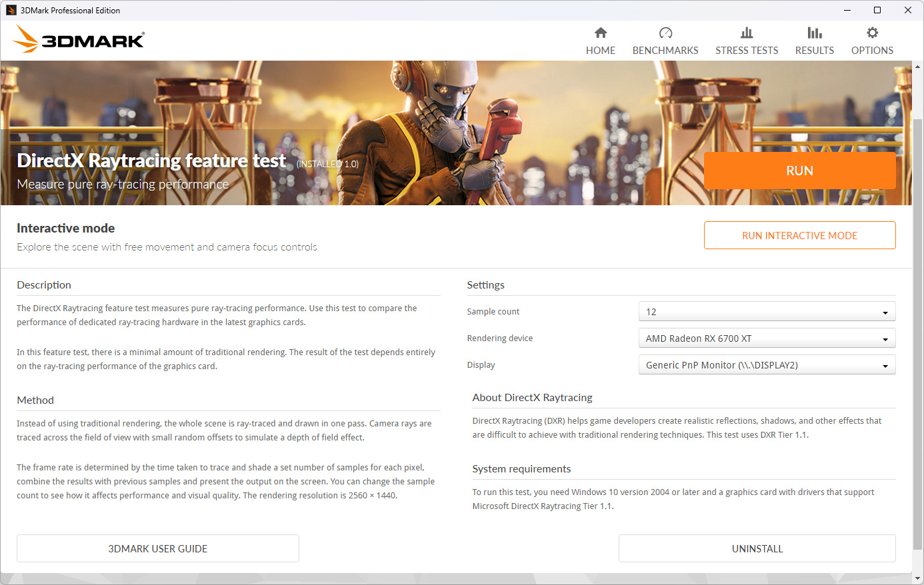
Task: Go to the STRESS TESTS label
Action: pos(747,51)
